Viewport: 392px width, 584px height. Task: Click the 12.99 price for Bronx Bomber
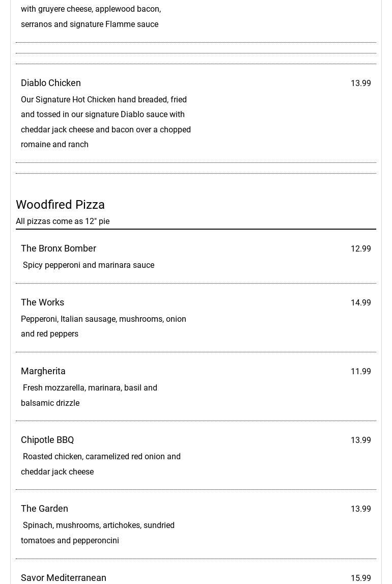click(x=360, y=249)
